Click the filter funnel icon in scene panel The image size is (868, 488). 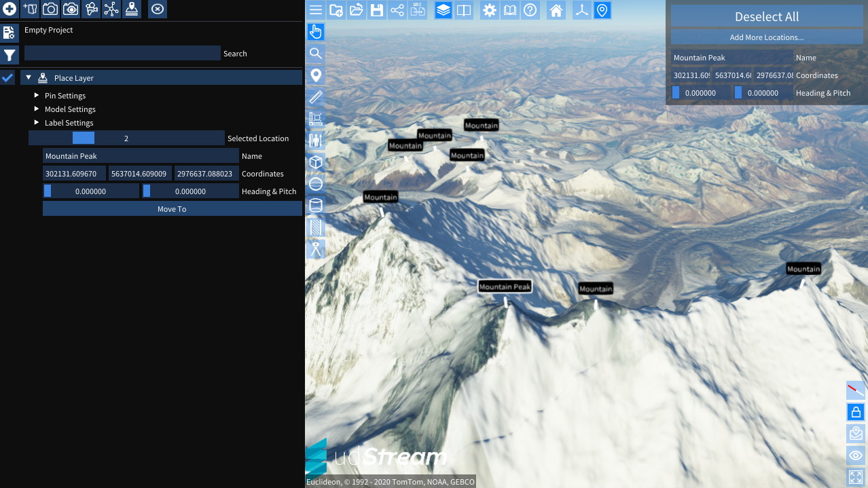click(10, 56)
